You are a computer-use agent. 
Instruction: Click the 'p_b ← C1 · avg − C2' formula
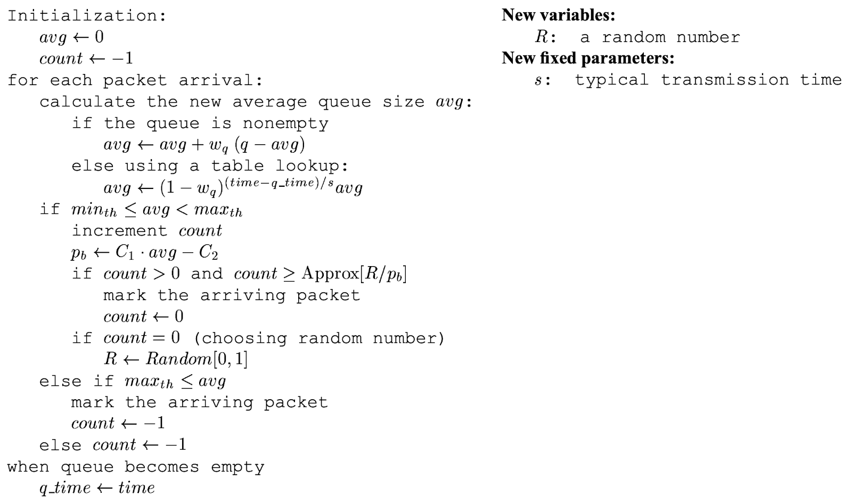[x=144, y=252]
